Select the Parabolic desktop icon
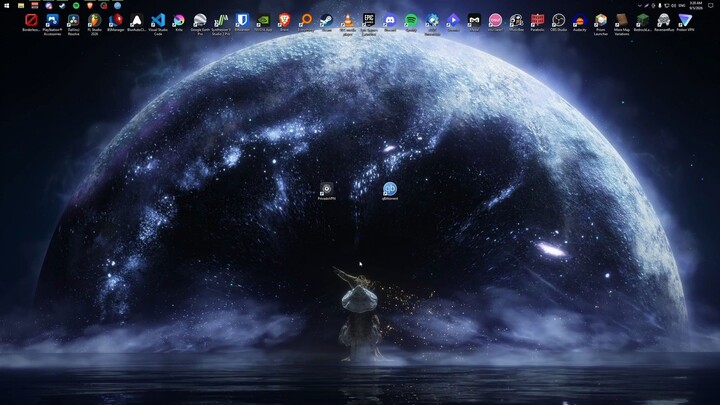Viewport: 720px width, 405px height. (538, 22)
